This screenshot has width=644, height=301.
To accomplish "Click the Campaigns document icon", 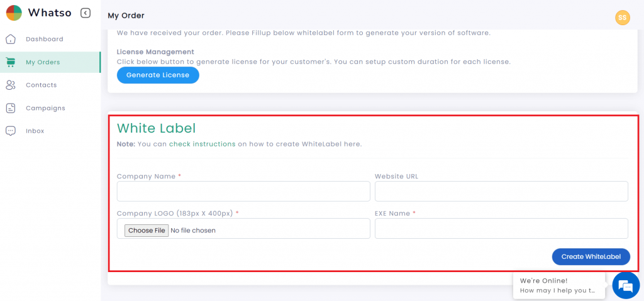I will [x=11, y=108].
